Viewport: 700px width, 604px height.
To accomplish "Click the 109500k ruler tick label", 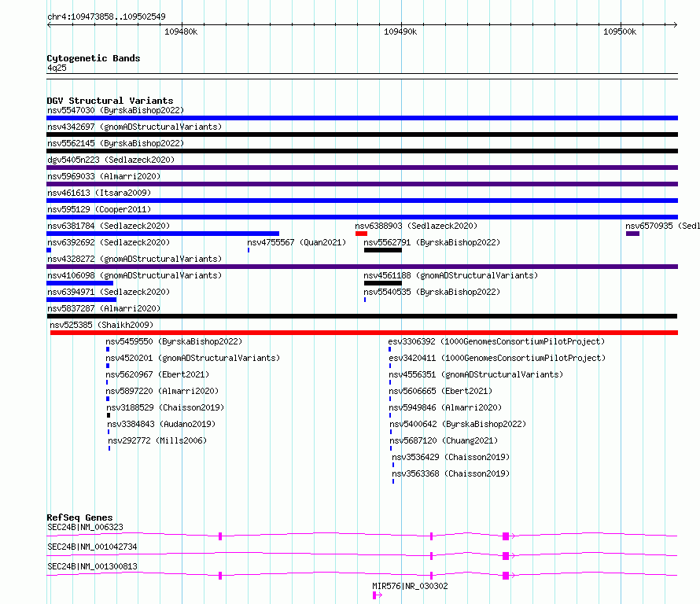I will [x=620, y=31].
